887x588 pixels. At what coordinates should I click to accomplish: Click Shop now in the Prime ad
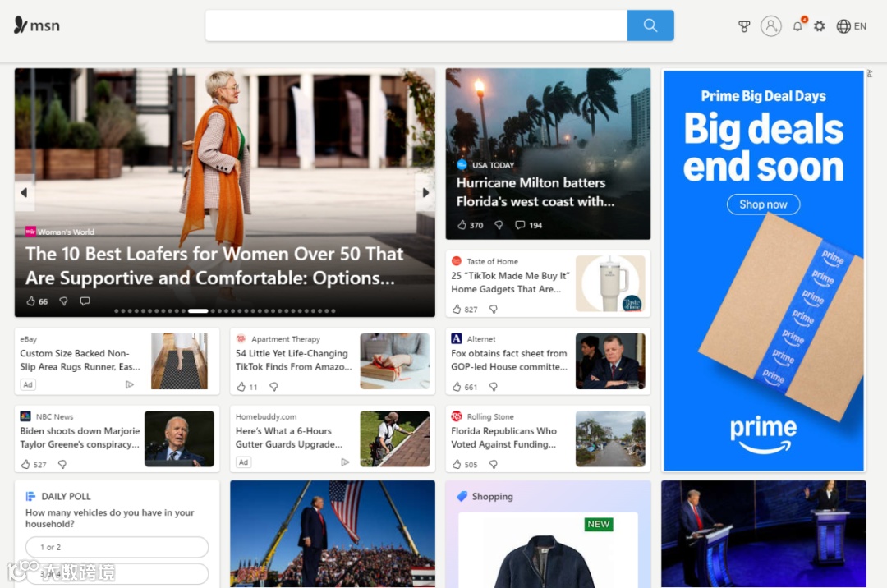click(763, 204)
